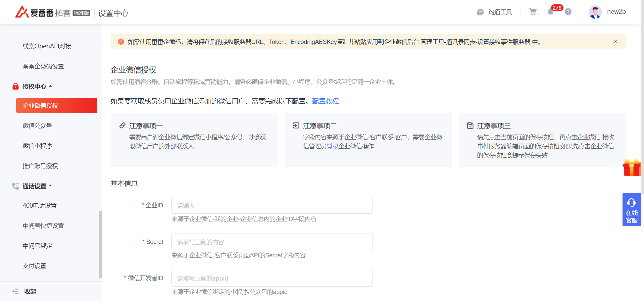Focus the 企业ID input field
The width and height of the screenshot is (644, 301).
pos(272,205)
